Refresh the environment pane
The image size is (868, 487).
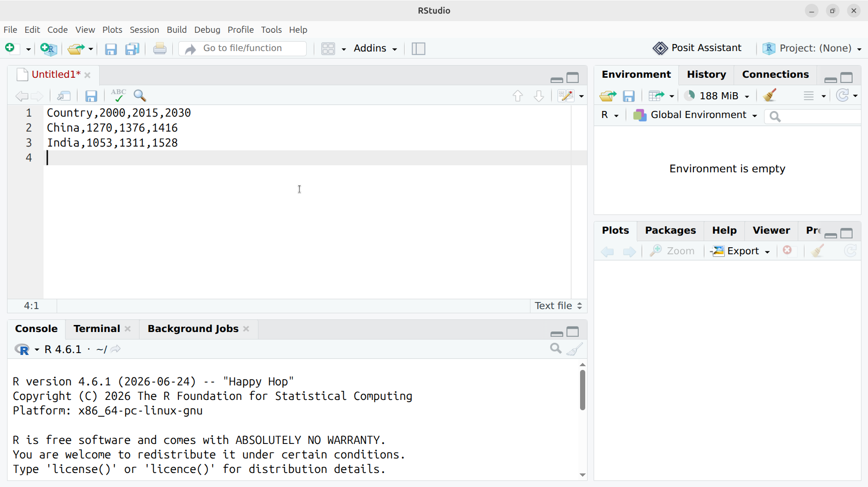click(843, 96)
